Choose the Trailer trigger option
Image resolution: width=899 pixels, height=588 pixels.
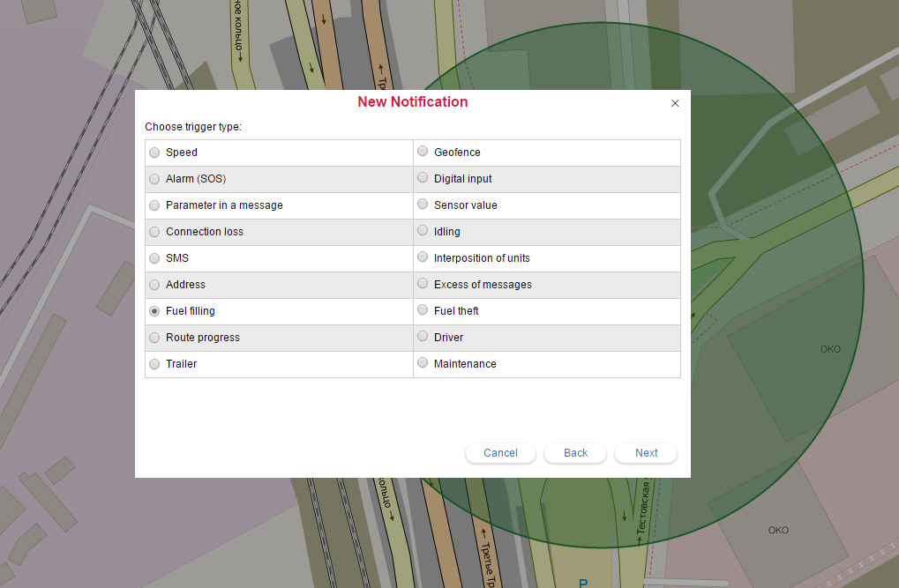155,364
